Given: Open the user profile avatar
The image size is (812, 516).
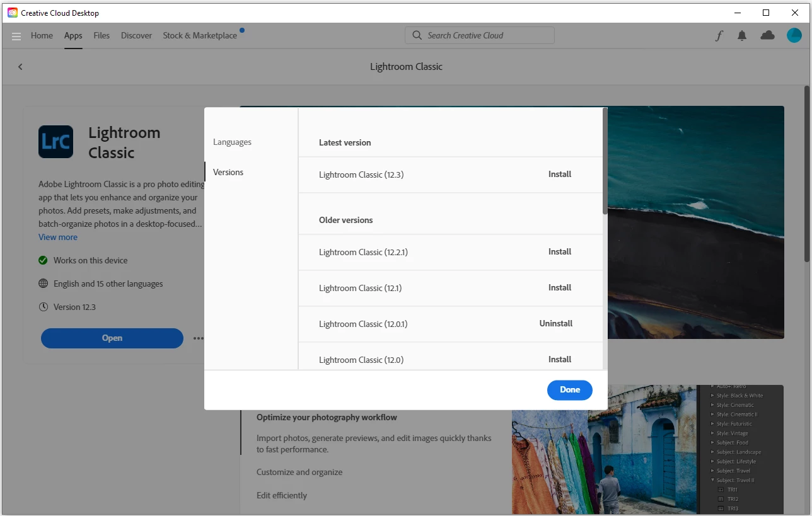Looking at the screenshot, I should click(794, 35).
